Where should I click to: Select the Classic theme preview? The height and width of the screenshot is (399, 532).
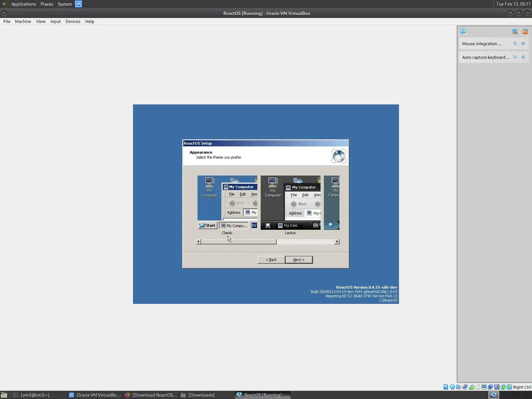[x=227, y=203]
